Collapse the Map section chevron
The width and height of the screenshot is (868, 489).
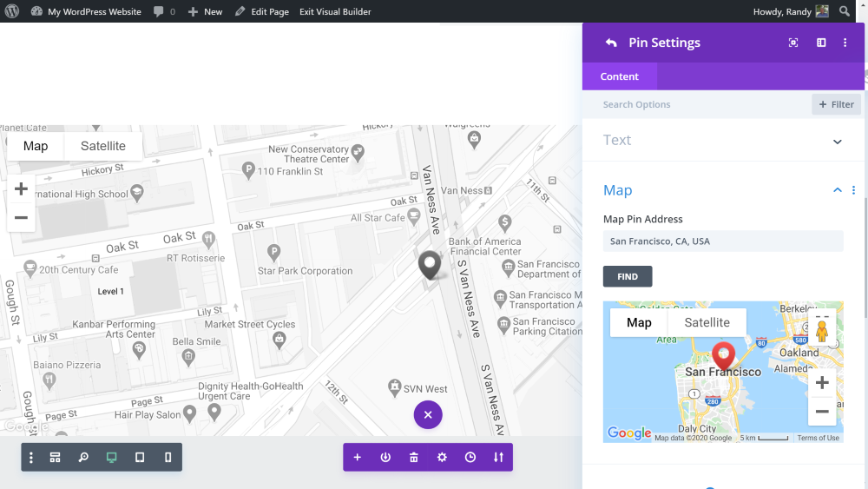(838, 190)
